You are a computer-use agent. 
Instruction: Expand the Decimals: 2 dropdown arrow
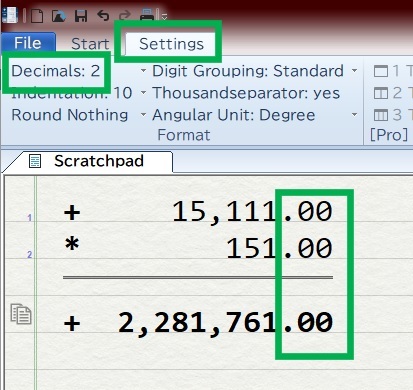coord(143,71)
